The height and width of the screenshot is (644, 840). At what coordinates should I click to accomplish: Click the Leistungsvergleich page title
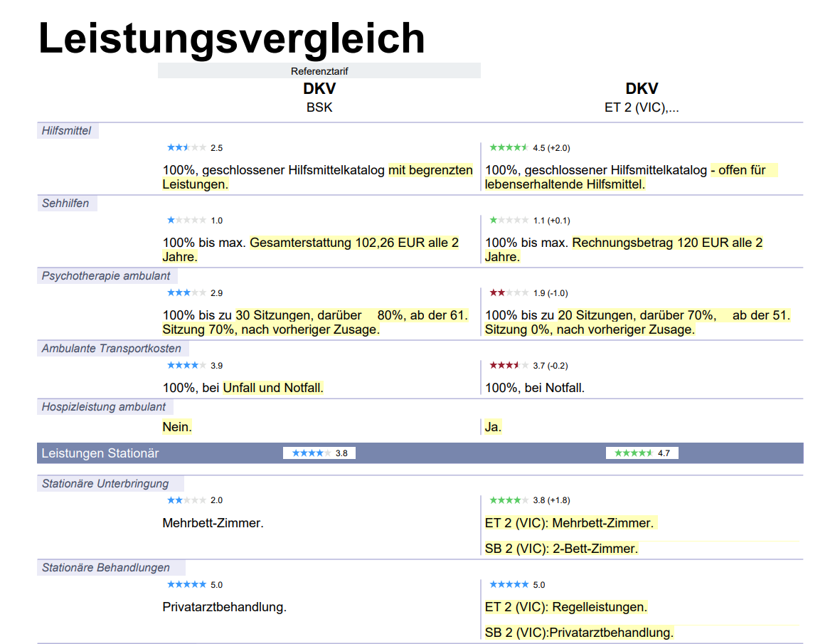click(x=231, y=38)
